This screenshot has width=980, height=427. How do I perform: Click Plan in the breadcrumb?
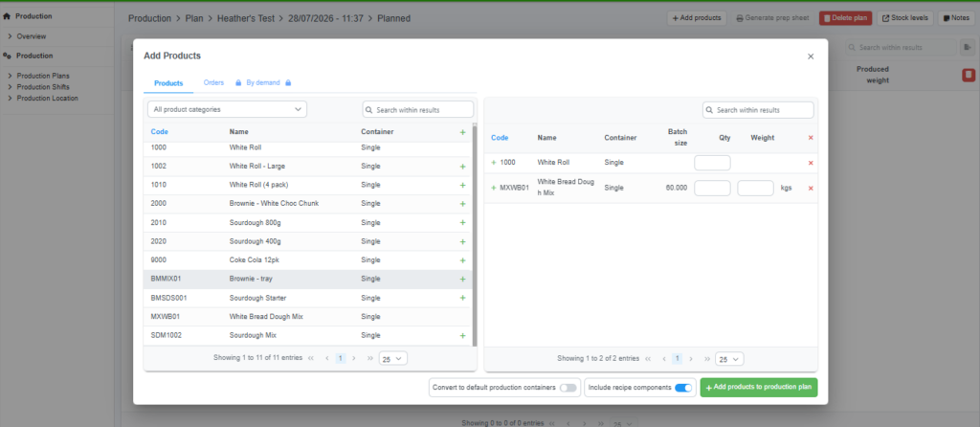193,18
